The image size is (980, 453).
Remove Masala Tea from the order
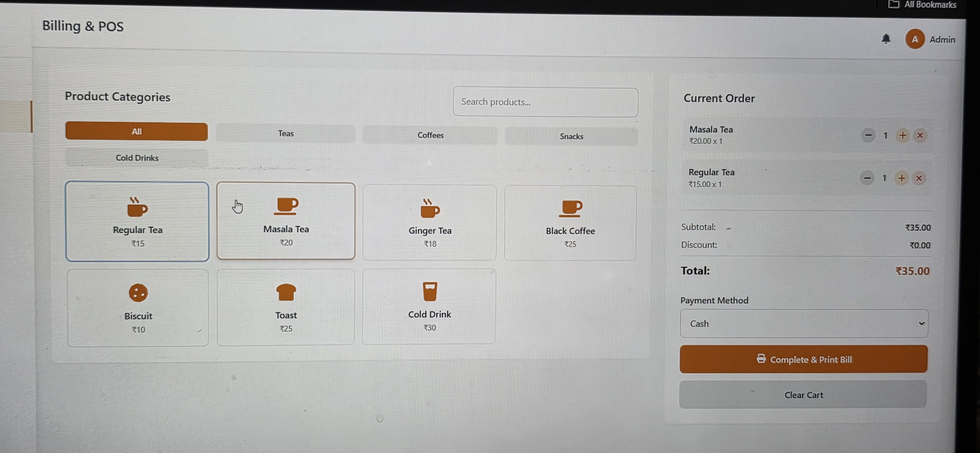(920, 136)
